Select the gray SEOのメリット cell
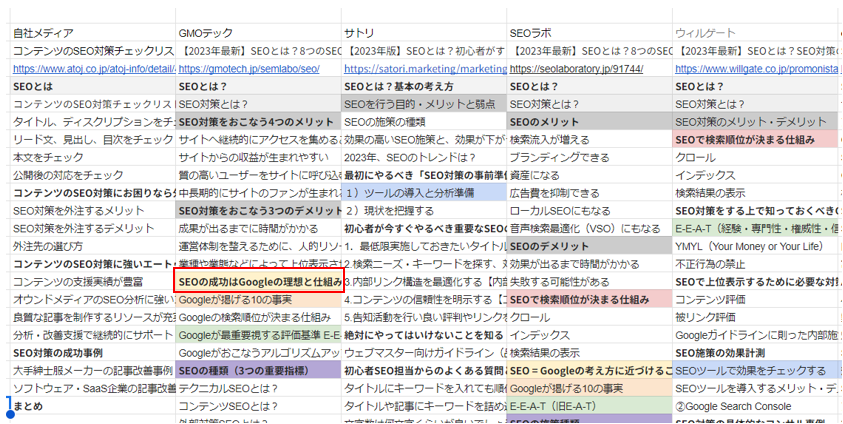The width and height of the screenshot is (843, 424). 590,122
